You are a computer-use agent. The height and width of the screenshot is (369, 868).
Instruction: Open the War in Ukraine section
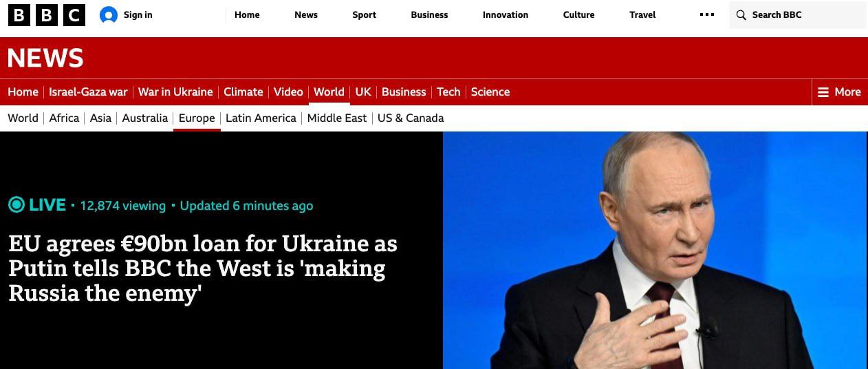[175, 92]
